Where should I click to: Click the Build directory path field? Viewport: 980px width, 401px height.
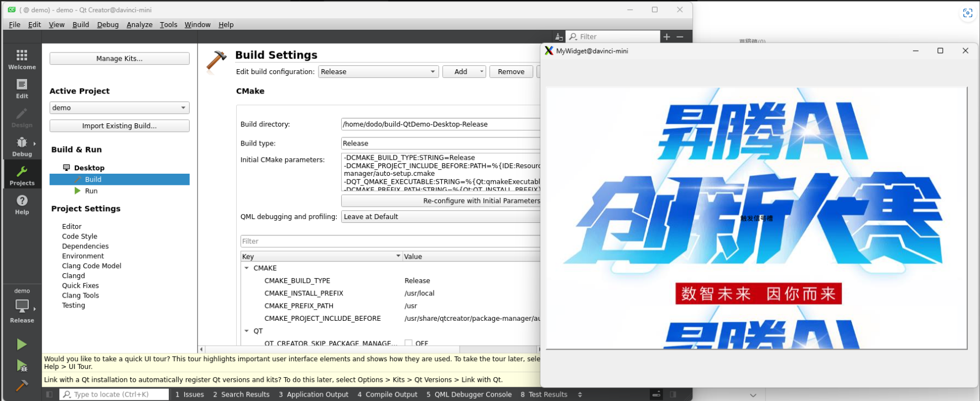(x=441, y=124)
